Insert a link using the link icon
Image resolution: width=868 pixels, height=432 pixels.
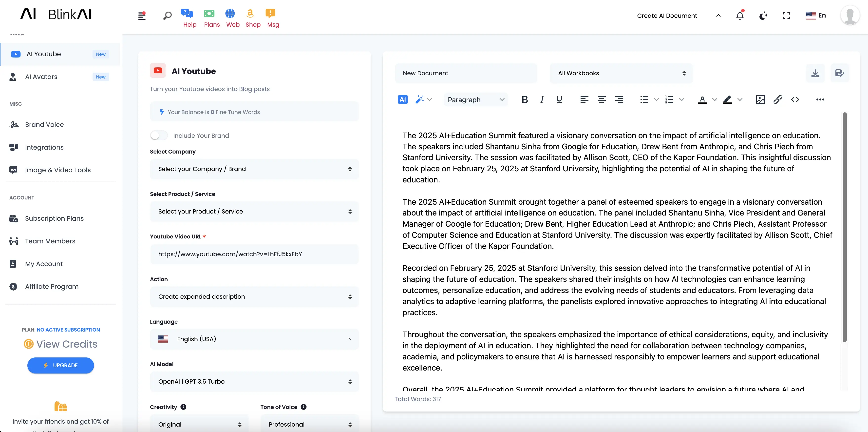777,99
